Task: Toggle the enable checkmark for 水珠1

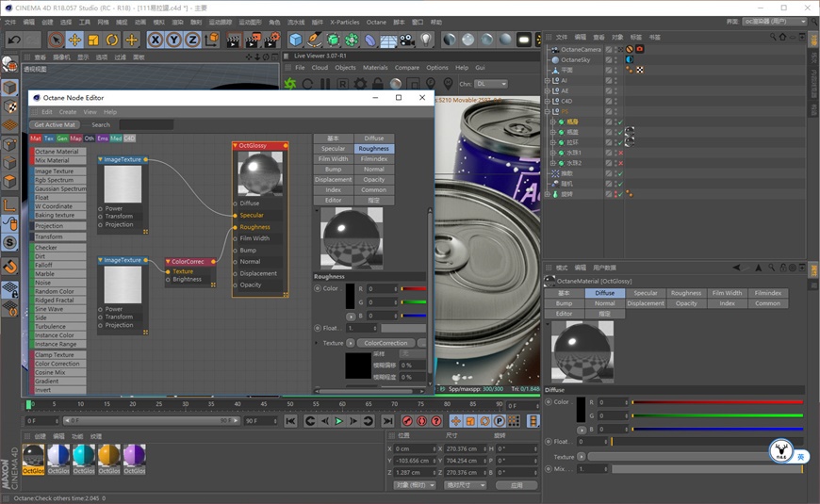Action: click(621, 153)
